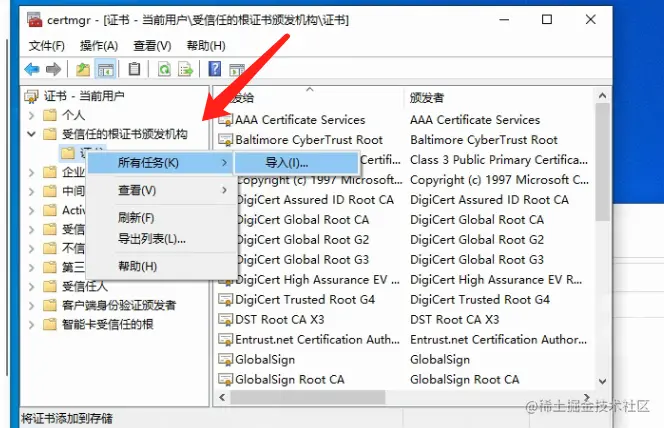Open the 帮助(H) menu in the menu bar
This screenshot has width=664, height=428.
point(206,46)
